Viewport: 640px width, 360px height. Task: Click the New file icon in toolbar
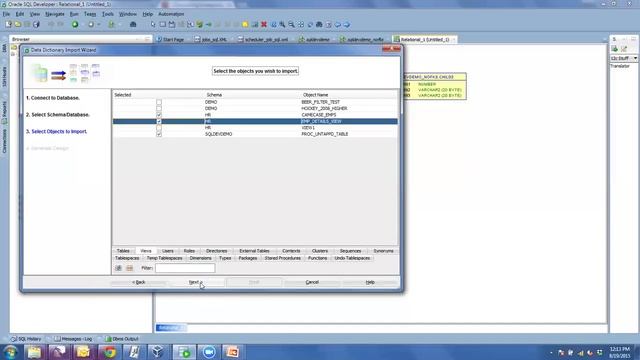point(9,24)
